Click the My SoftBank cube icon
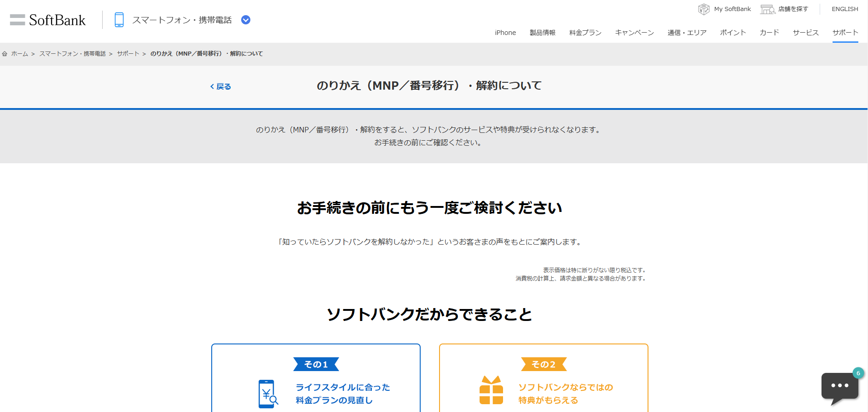The image size is (868, 412). pyautogui.click(x=704, y=9)
